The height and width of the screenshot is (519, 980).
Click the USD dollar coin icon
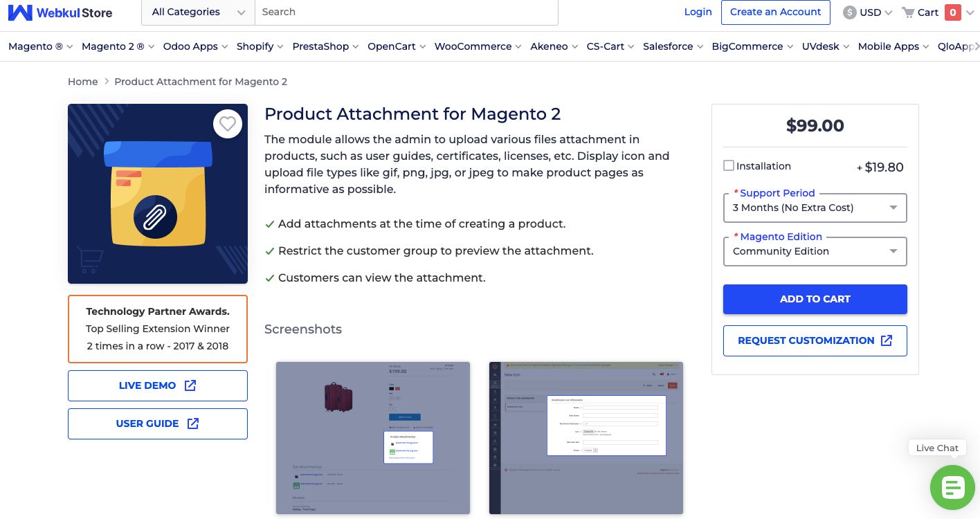848,12
